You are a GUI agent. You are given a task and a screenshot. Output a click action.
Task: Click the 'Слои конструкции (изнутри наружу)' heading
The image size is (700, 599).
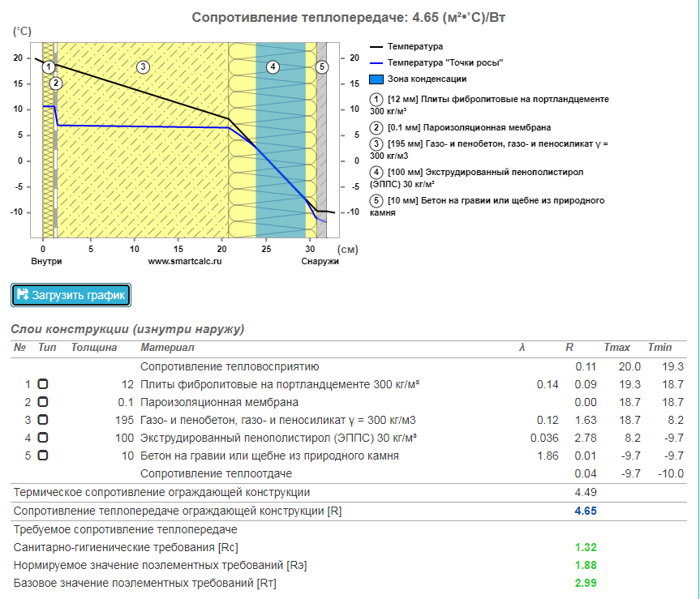[127, 329]
